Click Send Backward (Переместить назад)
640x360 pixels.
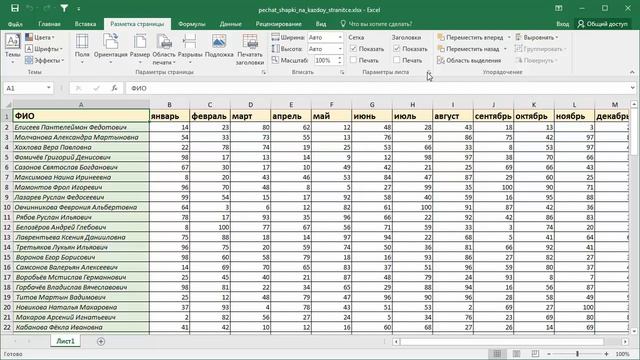[x=468, y=49]
